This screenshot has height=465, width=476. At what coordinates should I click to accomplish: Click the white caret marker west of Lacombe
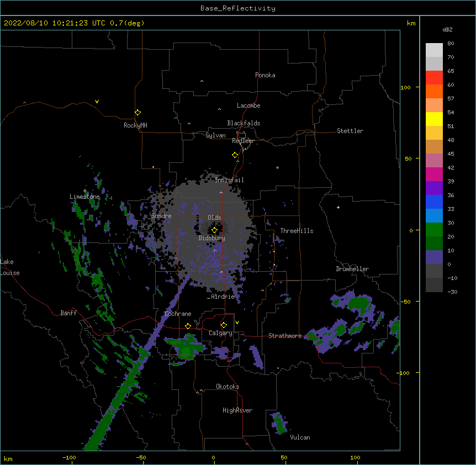(219, 109)
